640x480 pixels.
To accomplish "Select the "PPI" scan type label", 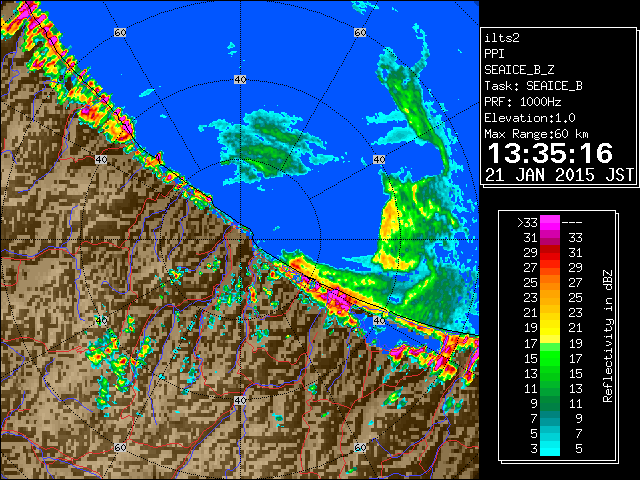I will (x=494, y=54).
